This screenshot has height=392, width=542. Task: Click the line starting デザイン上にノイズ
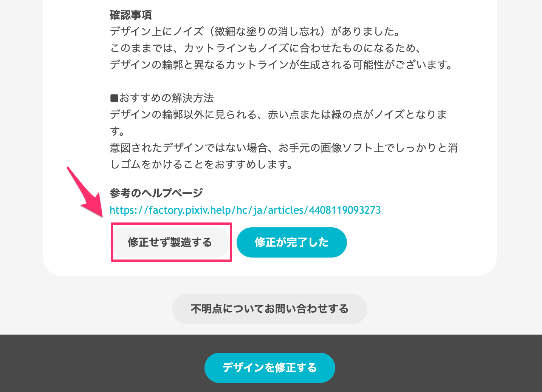click(x=256, y=31)
